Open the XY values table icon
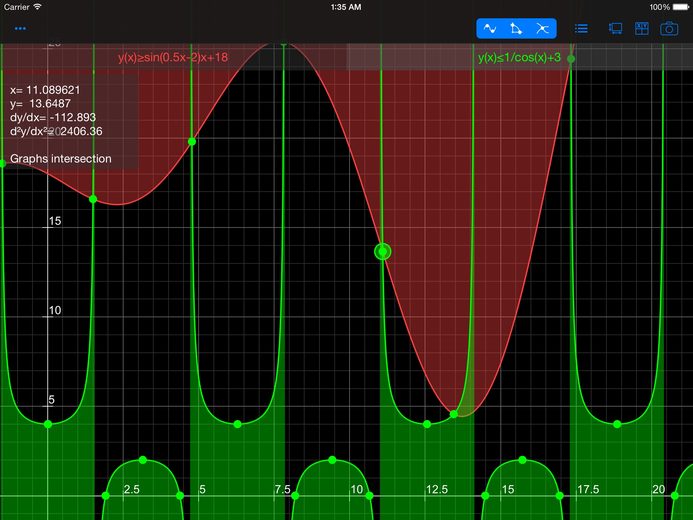 (x=641, y=29)
